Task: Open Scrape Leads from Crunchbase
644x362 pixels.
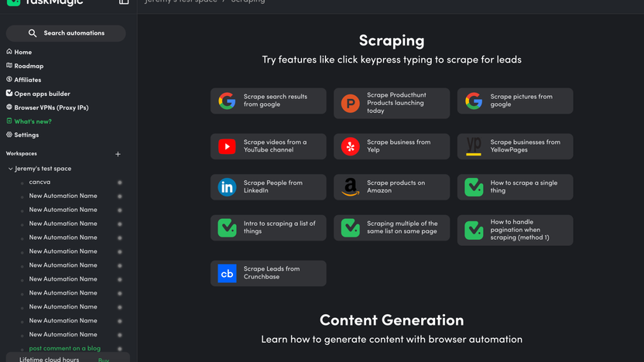Action: pos(268,273)
